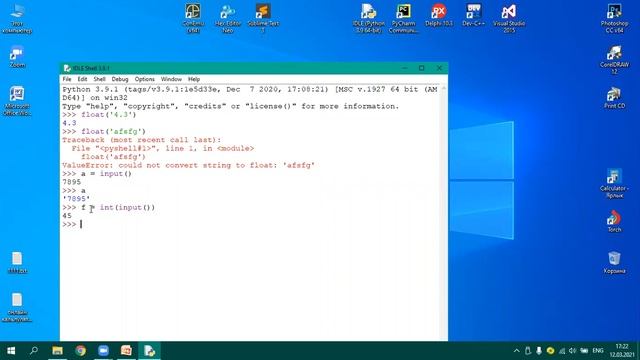Viewport: 640px width, 360px height.
Task: Select the Zoom desktop shortcut
Action: (17, 57)
